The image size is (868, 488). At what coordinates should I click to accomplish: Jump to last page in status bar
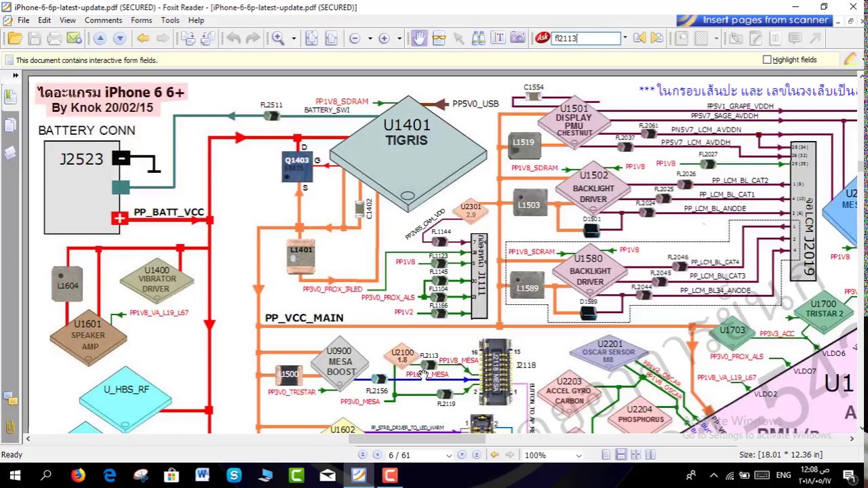pos(477,455)
